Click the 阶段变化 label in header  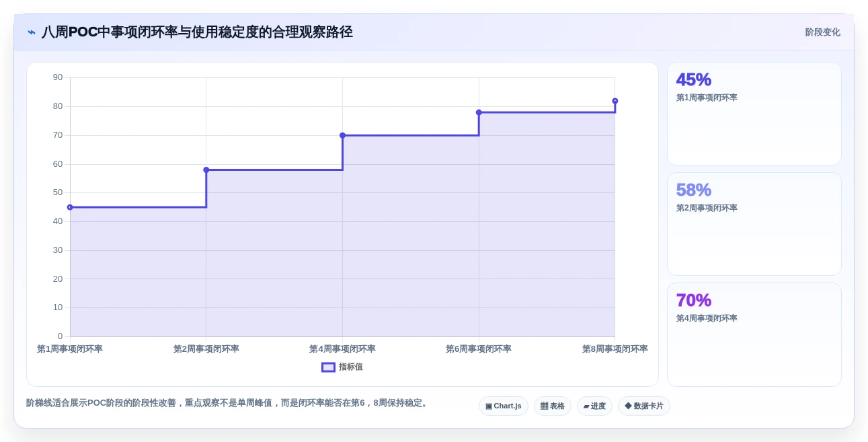point(822,32)
